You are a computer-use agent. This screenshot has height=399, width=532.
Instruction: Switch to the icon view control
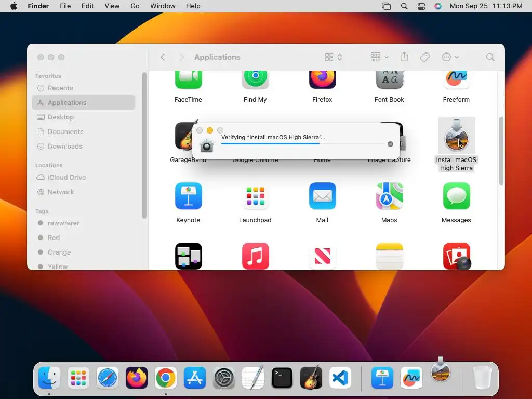(334, 57)
